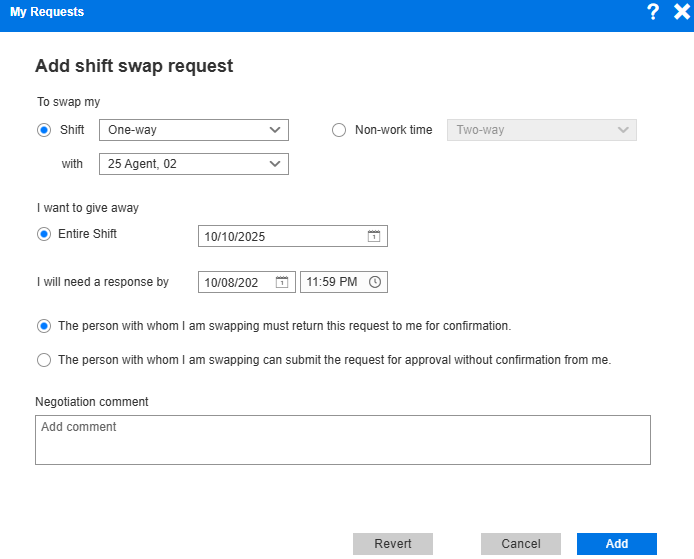Viewport: 694px width, 559px height.
Task: Focus the Add comment text area
Action: click(x=343, y=440)
